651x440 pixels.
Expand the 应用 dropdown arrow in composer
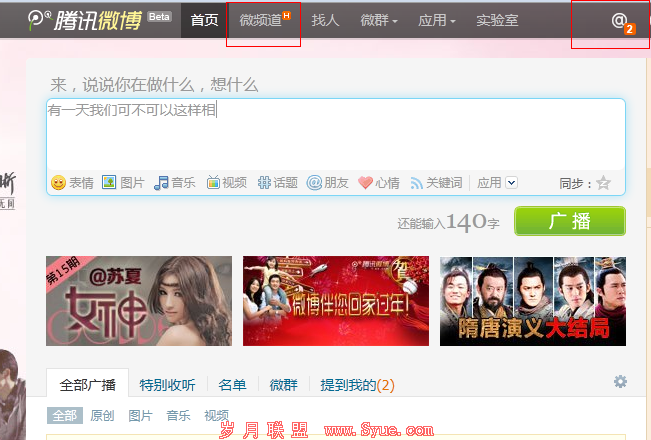tap(512, 183)
